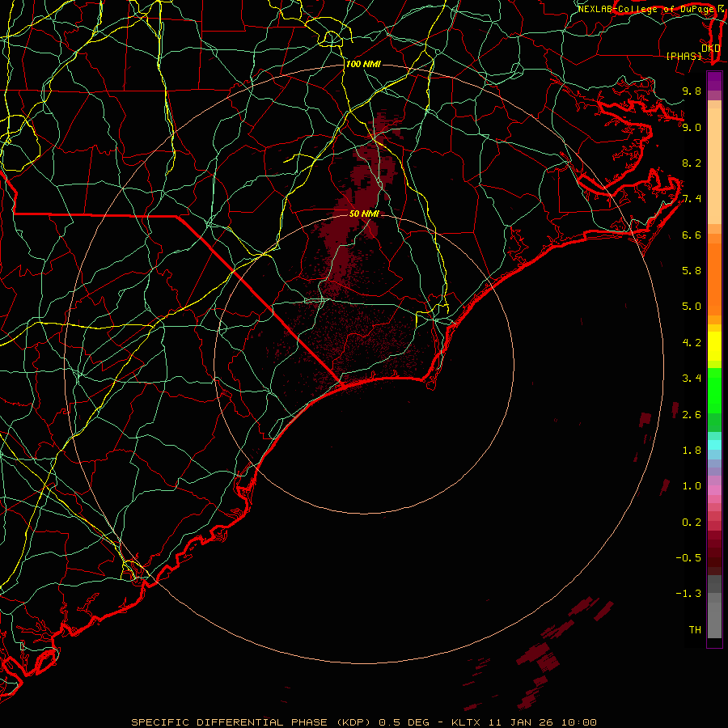Click the bottom SPECIFIC DIFFERENTIAL PHASE (KDP) caption
This screenshot has height=728, width=728.
click(364, 722)
